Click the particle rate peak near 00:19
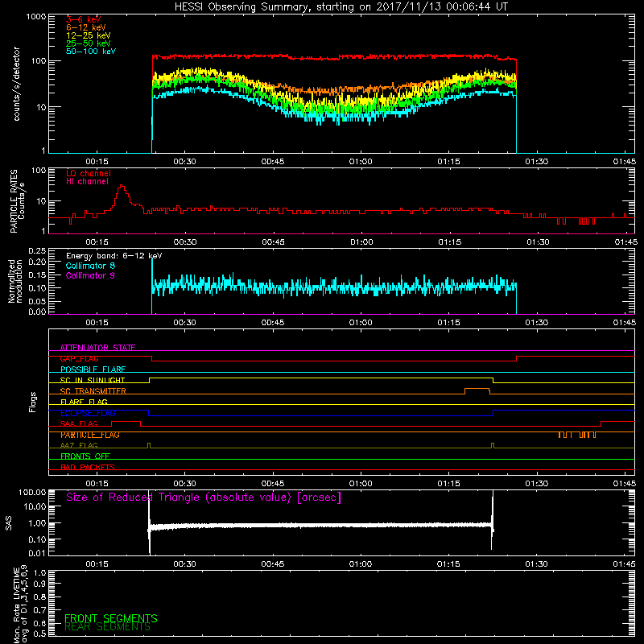Screen dimensions: 644x644 (122, 187)
